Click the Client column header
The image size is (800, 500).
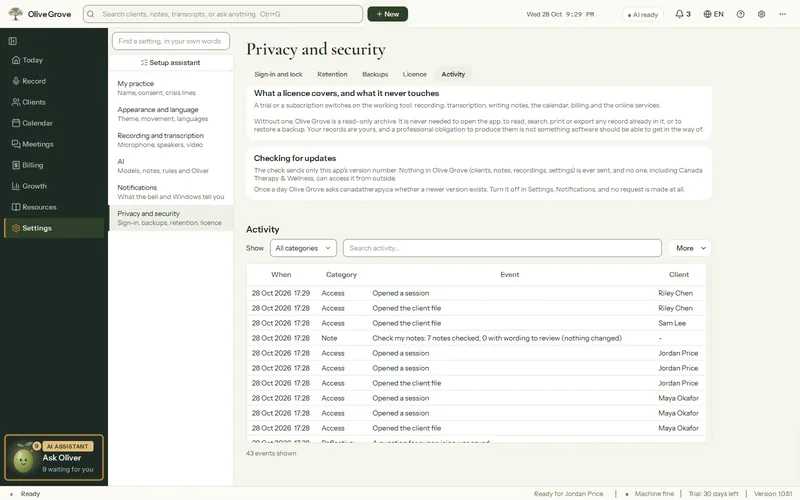coord(679,274)
